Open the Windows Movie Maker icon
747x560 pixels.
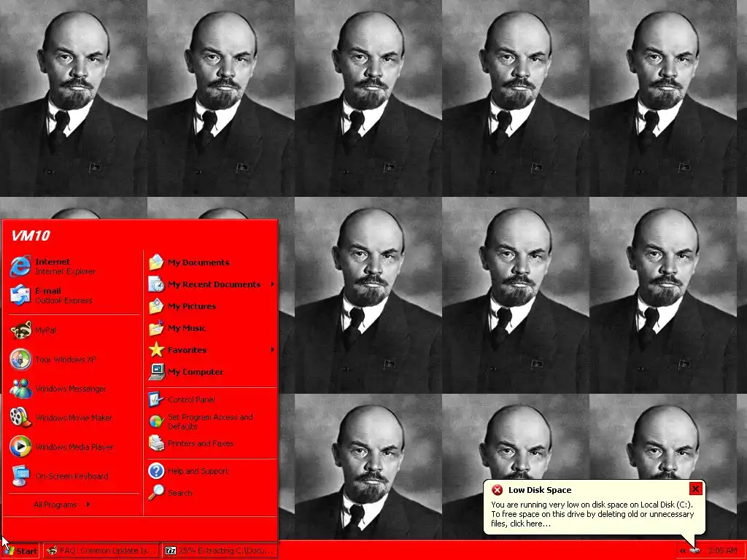pos(20,418)
